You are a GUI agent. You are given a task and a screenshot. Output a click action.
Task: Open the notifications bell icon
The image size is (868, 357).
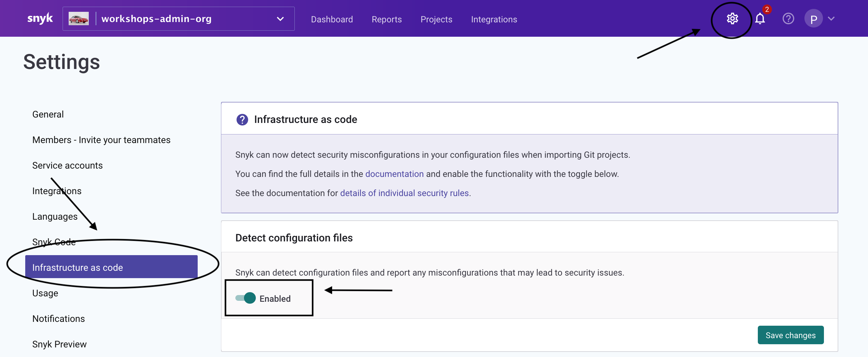coord(760,19)
